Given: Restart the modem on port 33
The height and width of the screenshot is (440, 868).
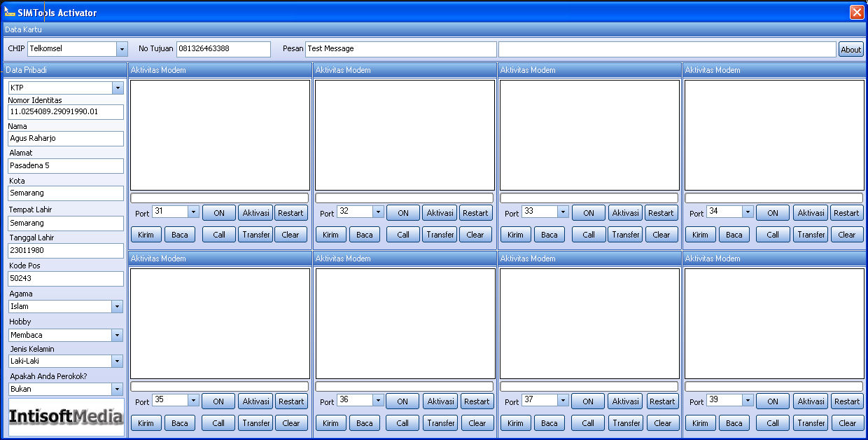Looking at the screenshot, I should point(661,213).
